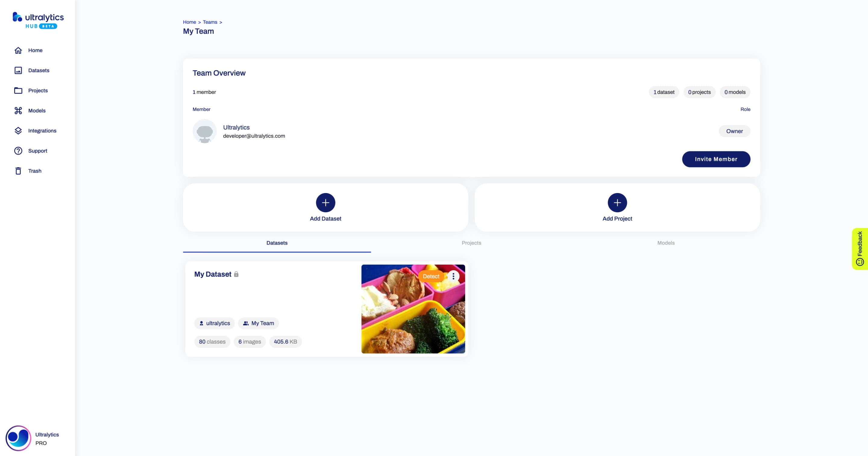
Task: Click the Add Project plus icon
Action: click(618, 203)
